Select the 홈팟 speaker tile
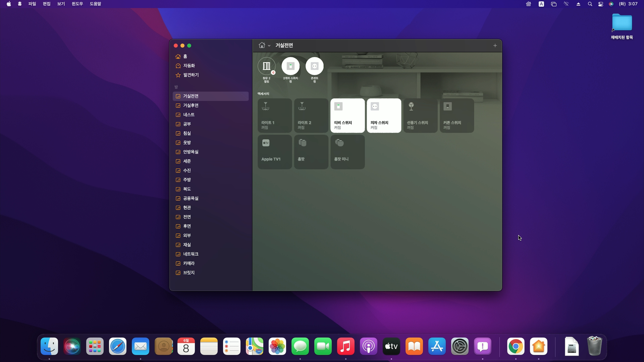The height and width of the screenshot is (362, 644). click(311, 152)
